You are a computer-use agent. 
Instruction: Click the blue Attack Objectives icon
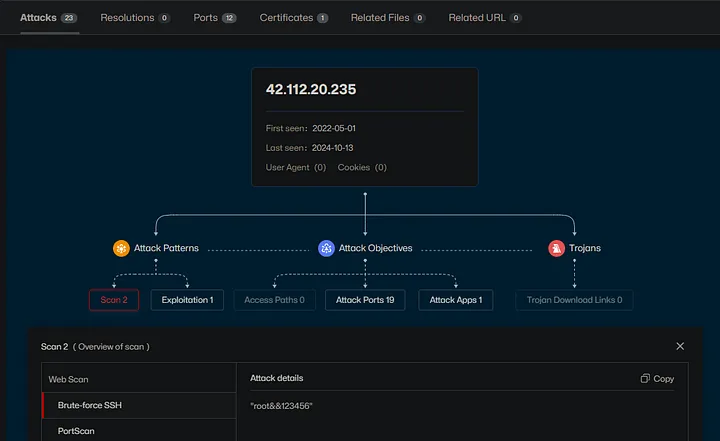[x=326, y=249]
